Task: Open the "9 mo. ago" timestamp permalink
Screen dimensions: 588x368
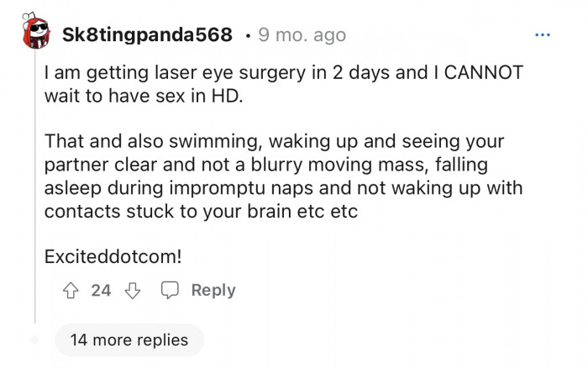Action: [302, 35]
